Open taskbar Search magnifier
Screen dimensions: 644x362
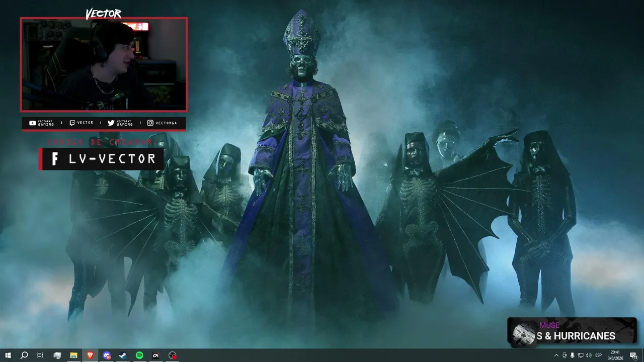pos(24,355)
